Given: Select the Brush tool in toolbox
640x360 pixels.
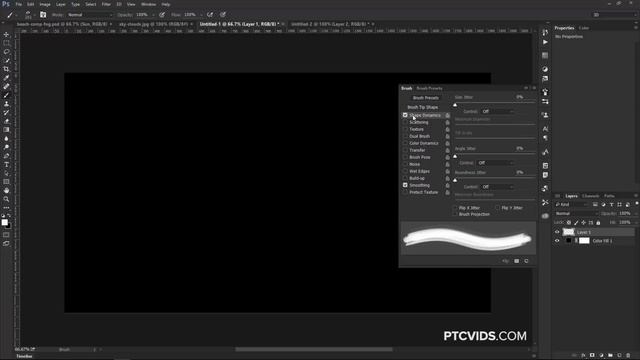Looking at the screenshot, I should coord(6,95).
